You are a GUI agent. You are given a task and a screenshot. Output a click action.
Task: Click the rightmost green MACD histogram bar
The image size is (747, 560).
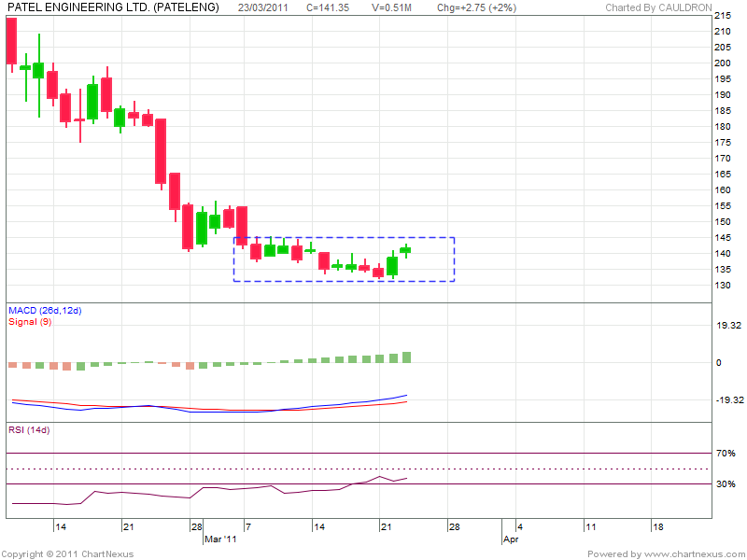[406, 357]
